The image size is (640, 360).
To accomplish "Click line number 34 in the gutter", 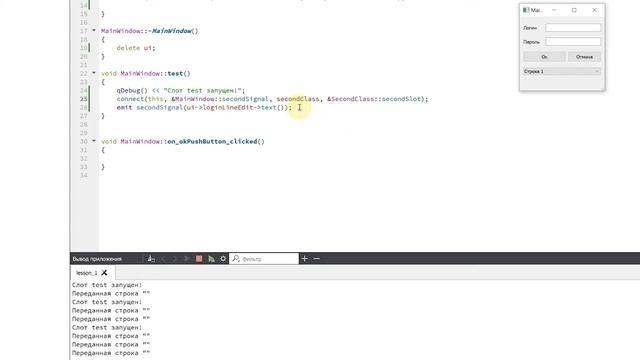I will (84, 175).
